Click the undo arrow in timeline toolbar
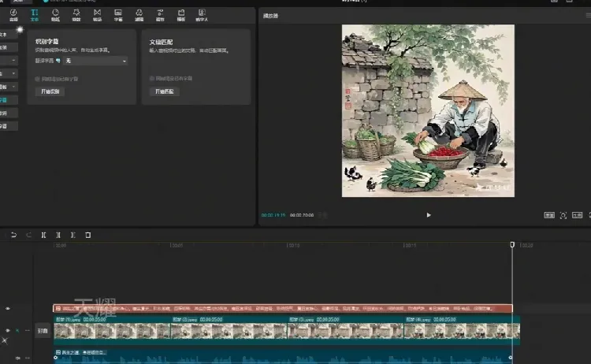The height and width of the screenshot is (364, 591). pos(13,235)
